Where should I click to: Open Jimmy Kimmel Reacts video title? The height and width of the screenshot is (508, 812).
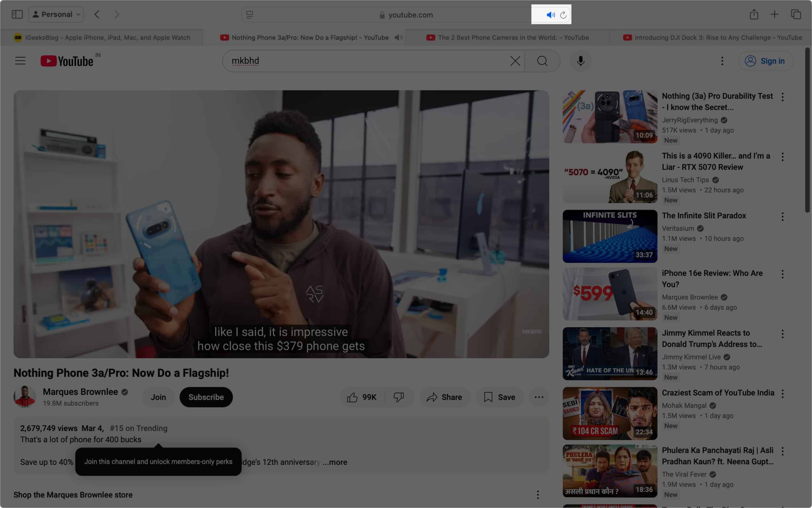[x=712, y=338]
